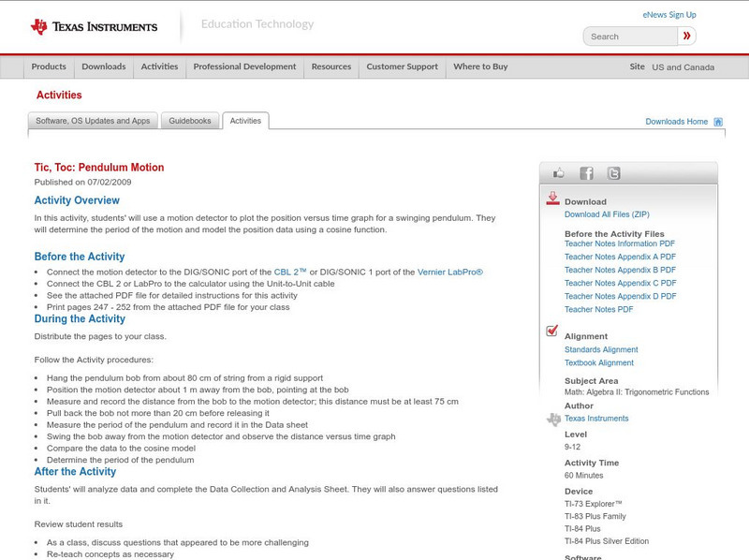Screen dimensions: 749x560
Task: Click the search submit arrow button
Action: 686,36
